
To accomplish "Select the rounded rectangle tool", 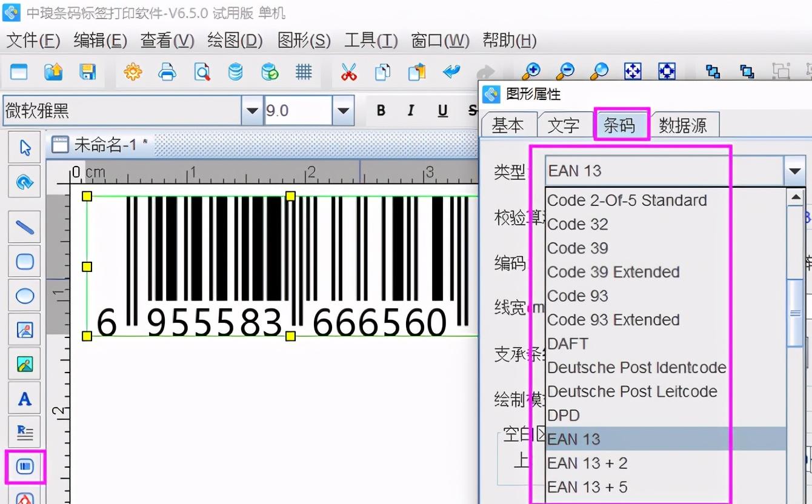I will (x=24, y=261).
